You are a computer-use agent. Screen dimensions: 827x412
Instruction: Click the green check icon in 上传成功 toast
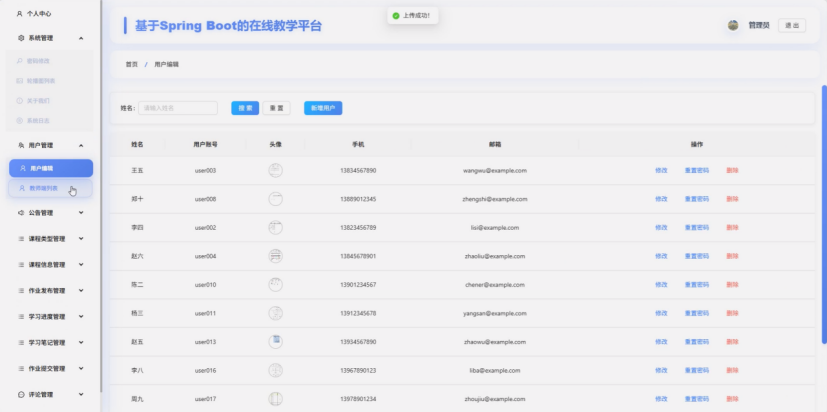(x=396, y=16)
